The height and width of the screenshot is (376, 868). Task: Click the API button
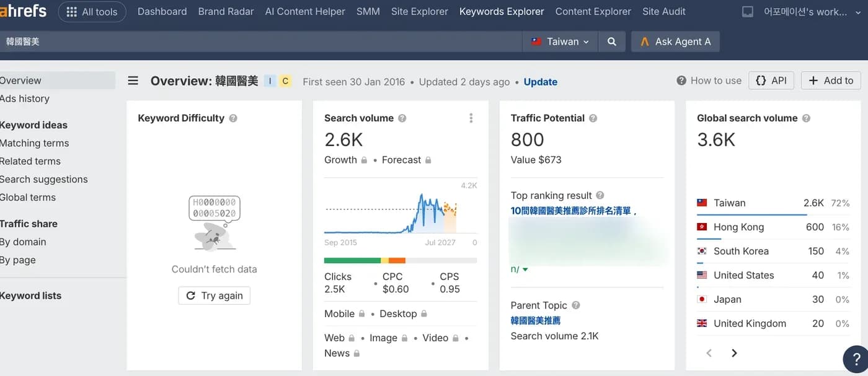(771, 81)
